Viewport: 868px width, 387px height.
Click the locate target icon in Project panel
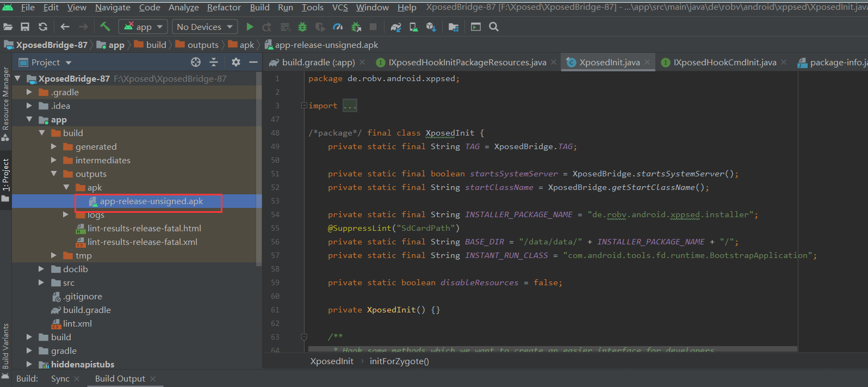pyautogui.click(x=196, y=62)
